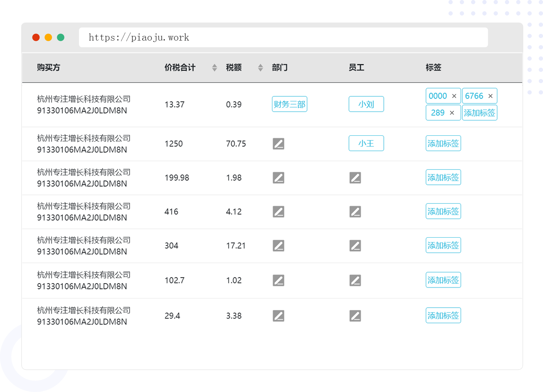
Task: Click the 标签 column header
Action: (x=433, y=68)
